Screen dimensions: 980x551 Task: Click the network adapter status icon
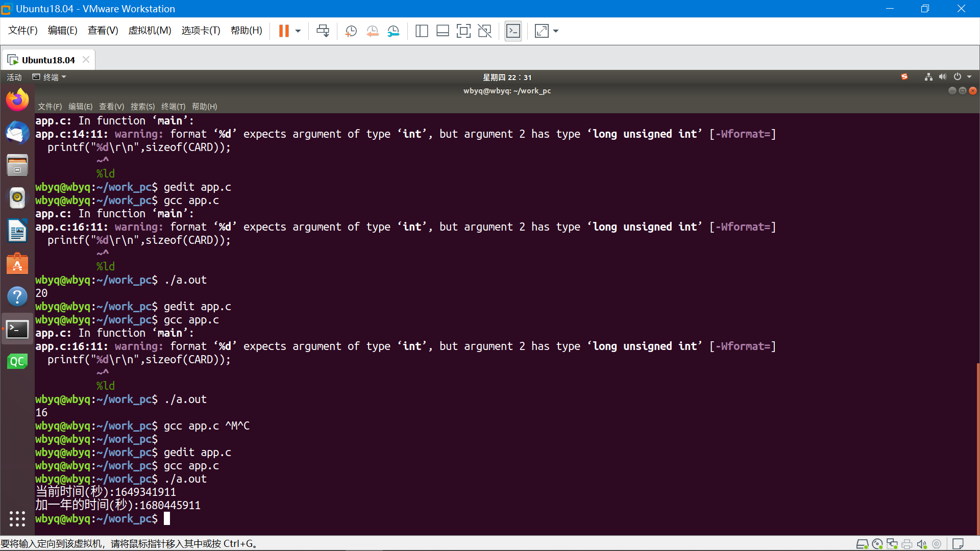(892, 544)
